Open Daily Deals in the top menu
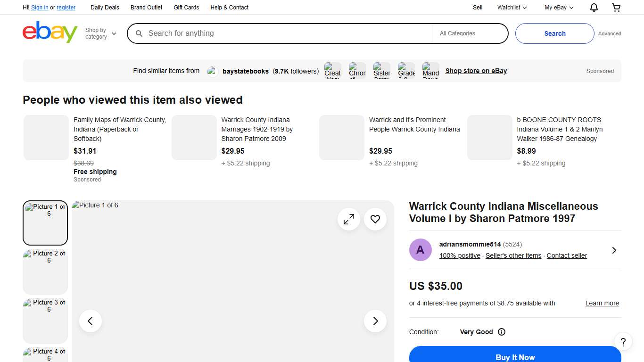 click(105, 8)
